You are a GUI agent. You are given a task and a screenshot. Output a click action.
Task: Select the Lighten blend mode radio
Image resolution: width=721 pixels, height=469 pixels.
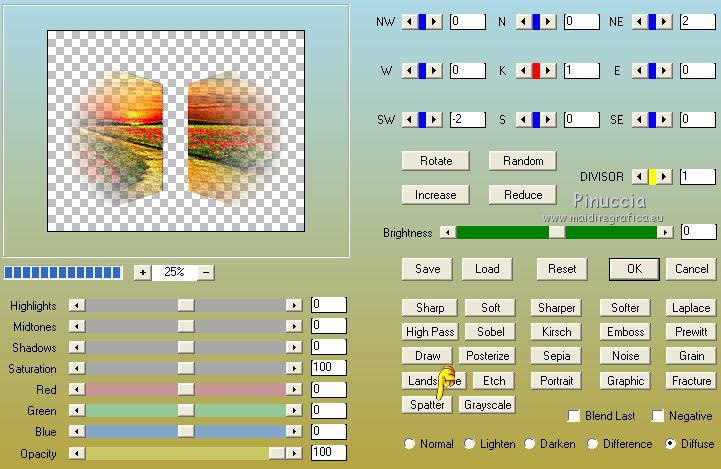[x=469, y=444]
